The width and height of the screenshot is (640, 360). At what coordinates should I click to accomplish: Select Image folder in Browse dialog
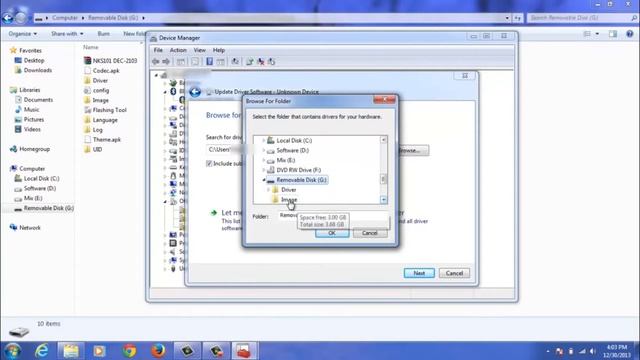pos(289,200)
